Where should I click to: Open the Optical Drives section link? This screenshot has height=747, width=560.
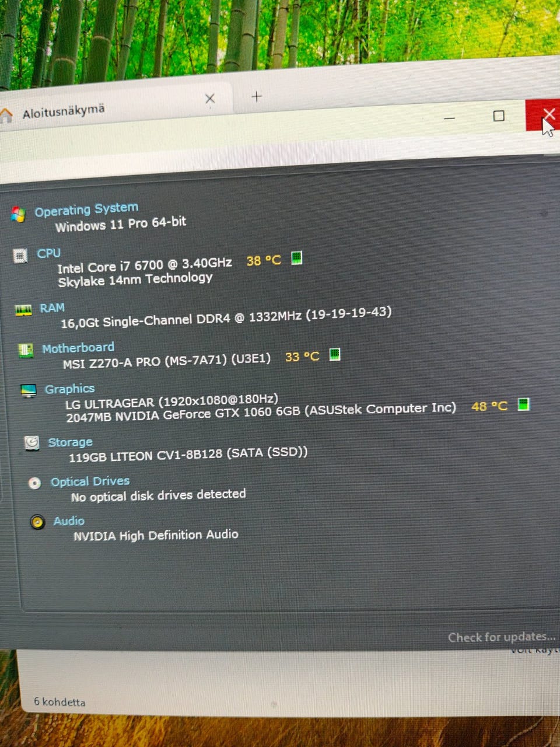click(90, 481)
